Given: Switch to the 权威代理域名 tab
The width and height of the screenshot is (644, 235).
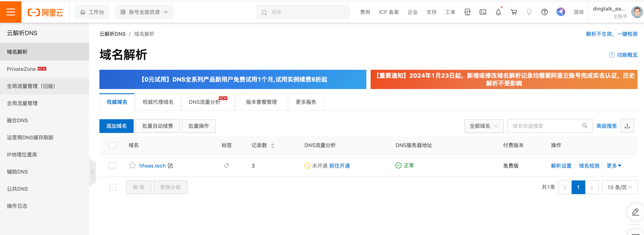Looking at the screenshot, I should (x=158, y=102).
